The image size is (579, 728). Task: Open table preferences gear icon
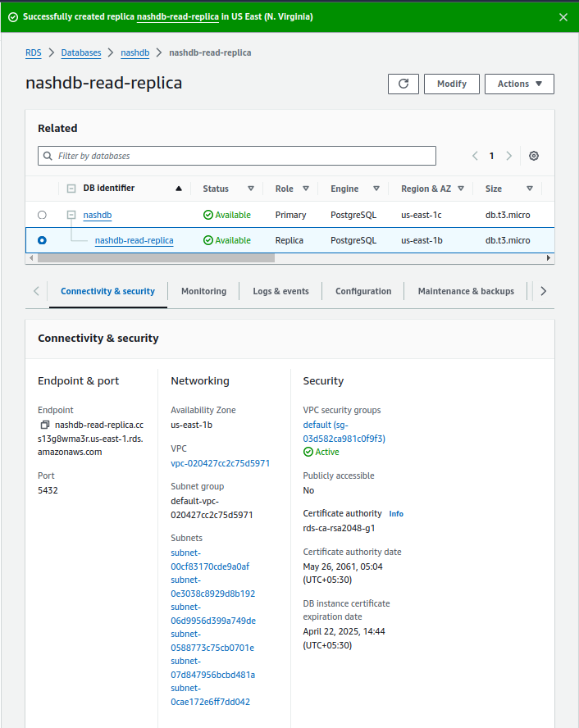point(534,156)
